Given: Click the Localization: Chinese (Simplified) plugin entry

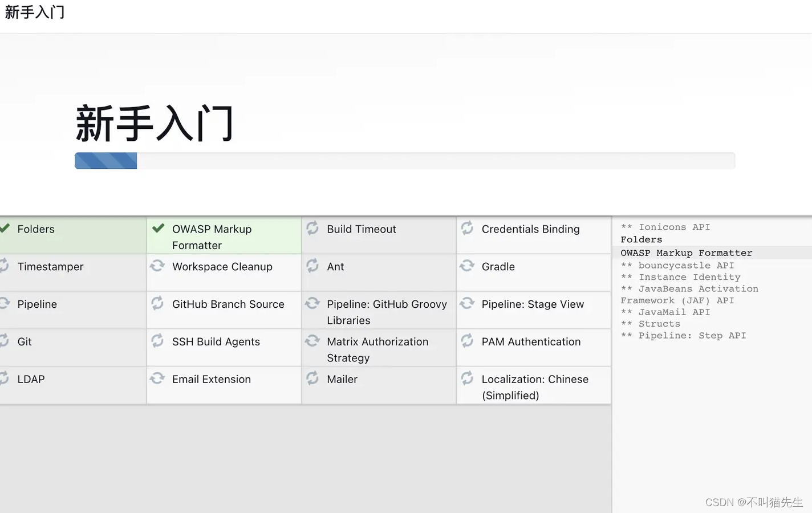Looking at the screenshot, I should [535, 387].
